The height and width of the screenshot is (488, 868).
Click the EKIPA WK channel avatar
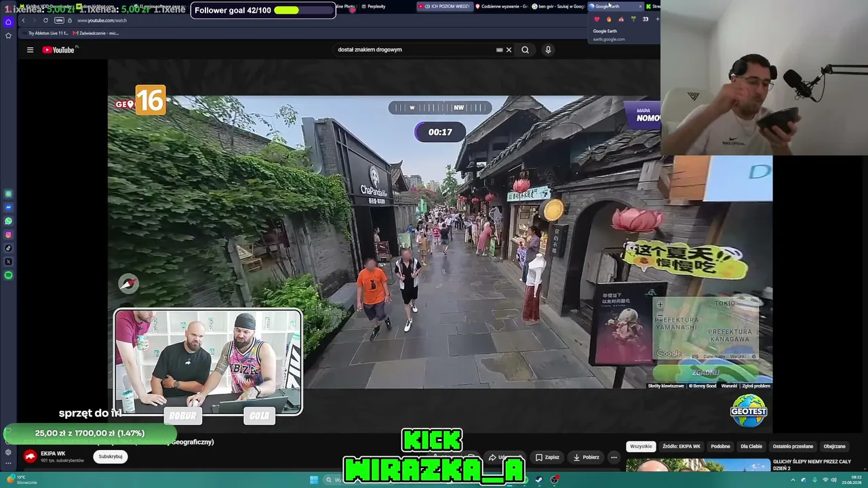click(31, 456)
